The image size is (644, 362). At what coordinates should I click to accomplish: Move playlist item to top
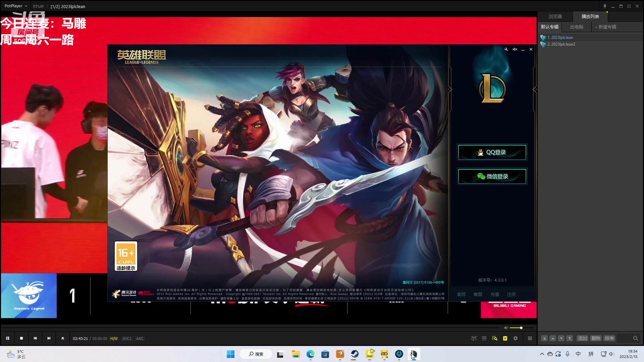click(544, 338)
